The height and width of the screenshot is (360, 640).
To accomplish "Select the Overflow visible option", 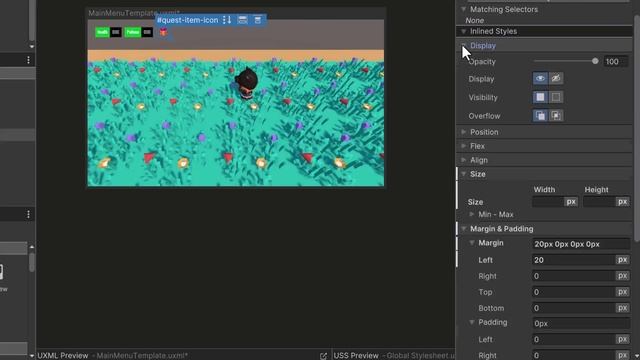I will 540,116.
